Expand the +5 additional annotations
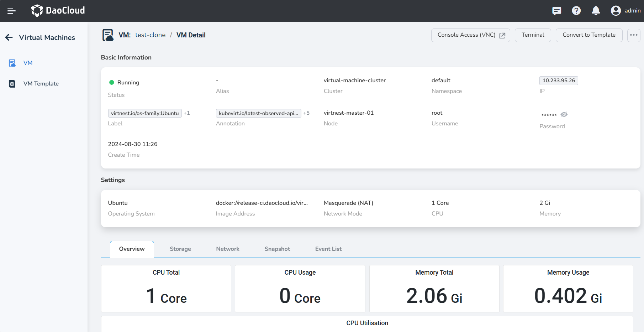This screenshot has height=332, width=644. click(x=306, y=113)
